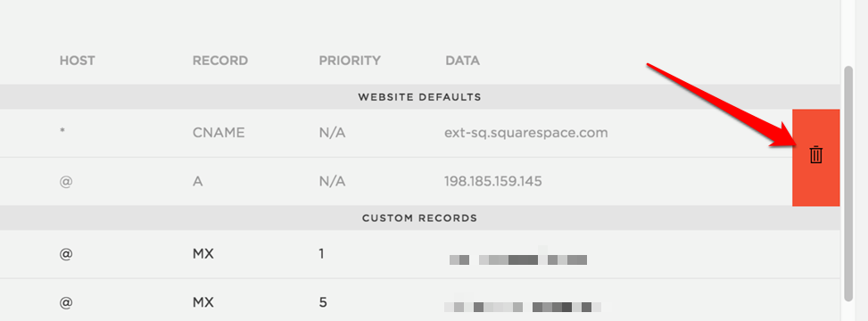Click the DATA column header
The width and height of the screenshot is (868, 321).
(x=463, y=61)
